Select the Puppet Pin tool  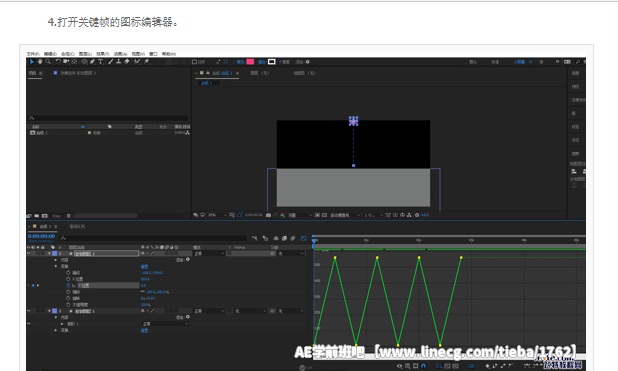[147, 62]
